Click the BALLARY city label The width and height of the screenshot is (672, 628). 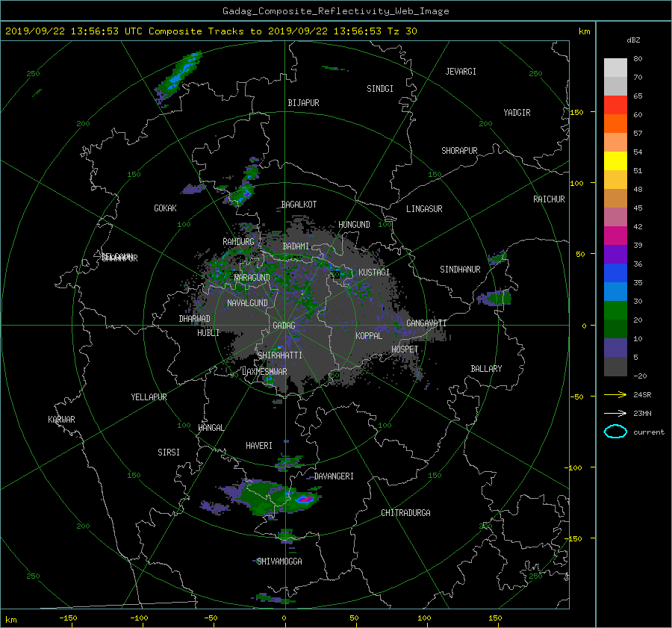click(486, 369)
